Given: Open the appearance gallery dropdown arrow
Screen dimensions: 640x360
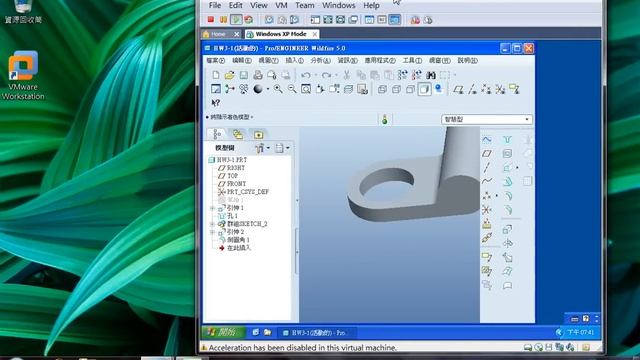Looking at the screenshot, I should 268,89.
